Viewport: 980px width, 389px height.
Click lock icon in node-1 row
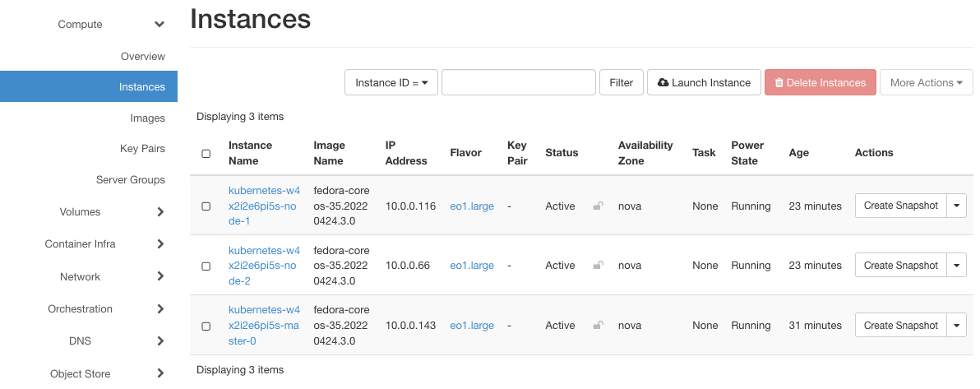[598, 206]
